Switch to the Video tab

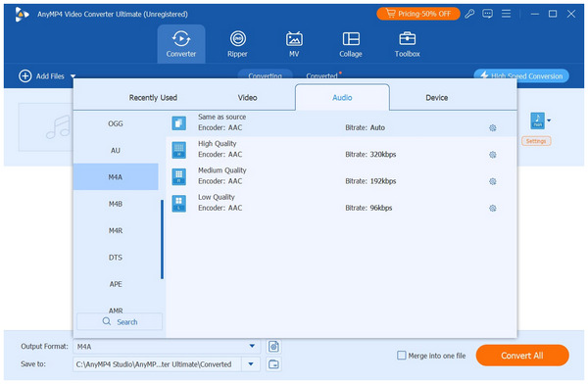(x=248, y=98)
